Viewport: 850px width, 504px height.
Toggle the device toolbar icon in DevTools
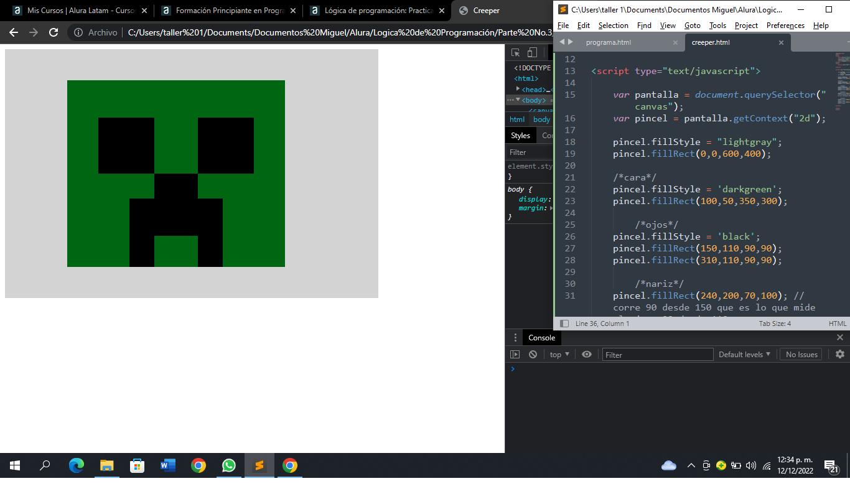[532, 53]
